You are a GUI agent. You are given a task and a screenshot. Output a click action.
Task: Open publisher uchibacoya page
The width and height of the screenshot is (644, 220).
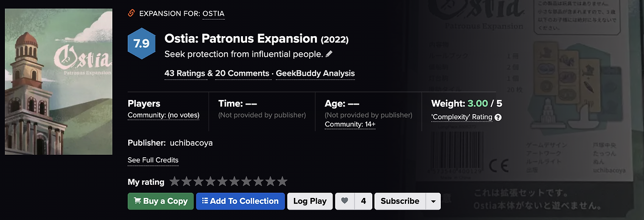pos(191,143)
